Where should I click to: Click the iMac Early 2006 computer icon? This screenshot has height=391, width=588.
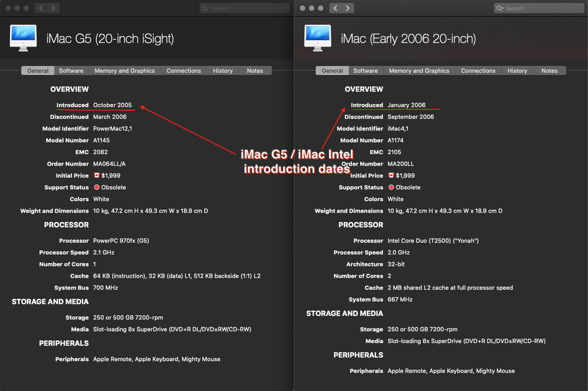click(318, 38)
